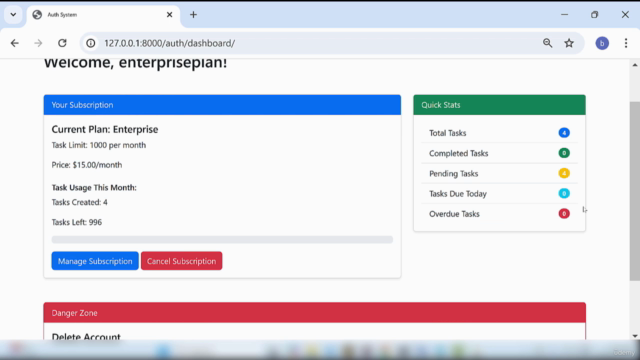This screenshot has height=360, width=640.
Task: Click the Total Tasks blue badge
Action: pos(564,133)
